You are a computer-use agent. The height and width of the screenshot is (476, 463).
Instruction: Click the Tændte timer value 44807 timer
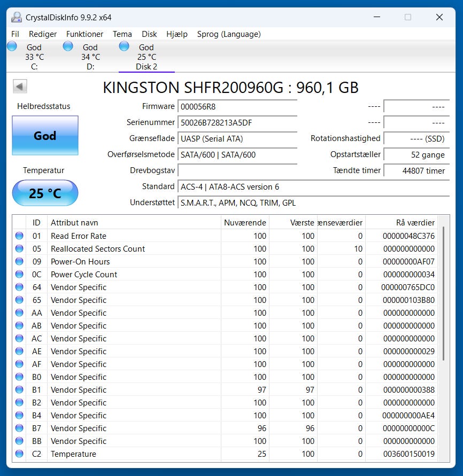416,170
